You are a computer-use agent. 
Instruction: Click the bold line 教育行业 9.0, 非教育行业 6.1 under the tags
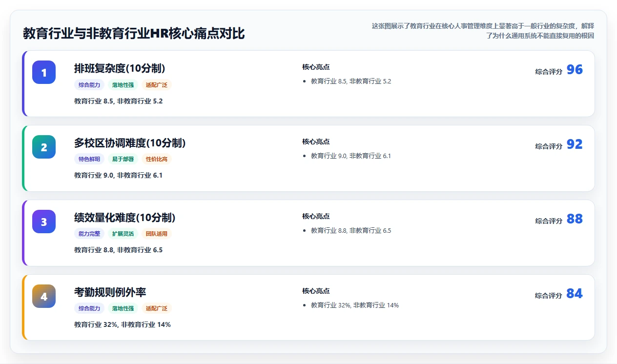[x=118, y=175]
